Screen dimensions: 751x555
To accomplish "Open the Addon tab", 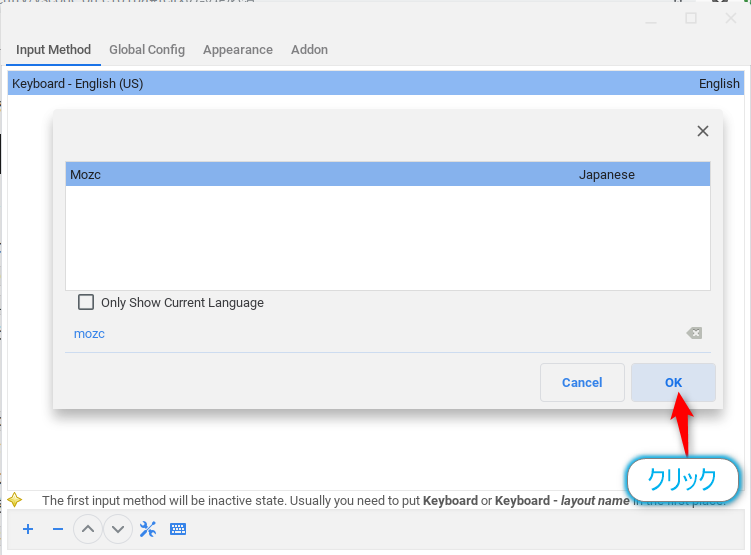I will pyautogui.click(x=309, y=50).
